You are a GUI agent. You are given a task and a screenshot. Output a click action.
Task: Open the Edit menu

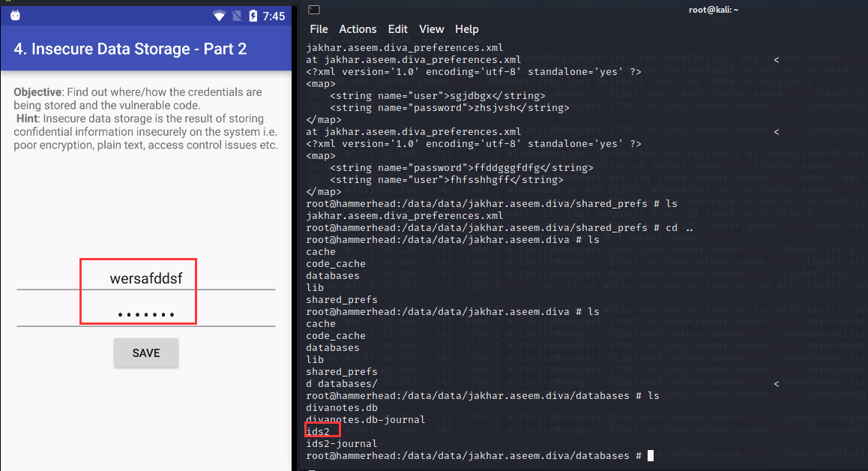[x=397, y=29]
